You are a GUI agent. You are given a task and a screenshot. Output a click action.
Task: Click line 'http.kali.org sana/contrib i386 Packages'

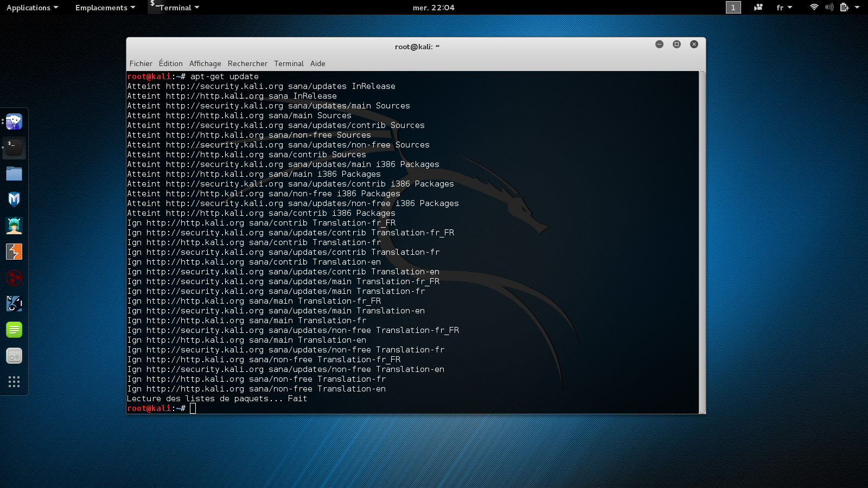261,213
